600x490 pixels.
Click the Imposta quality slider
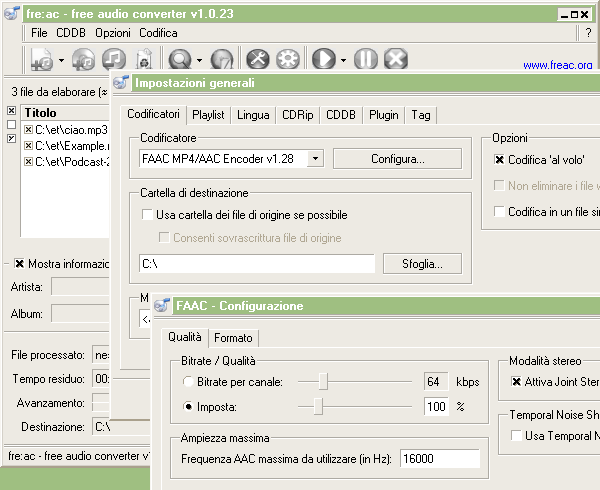[318, 406]
